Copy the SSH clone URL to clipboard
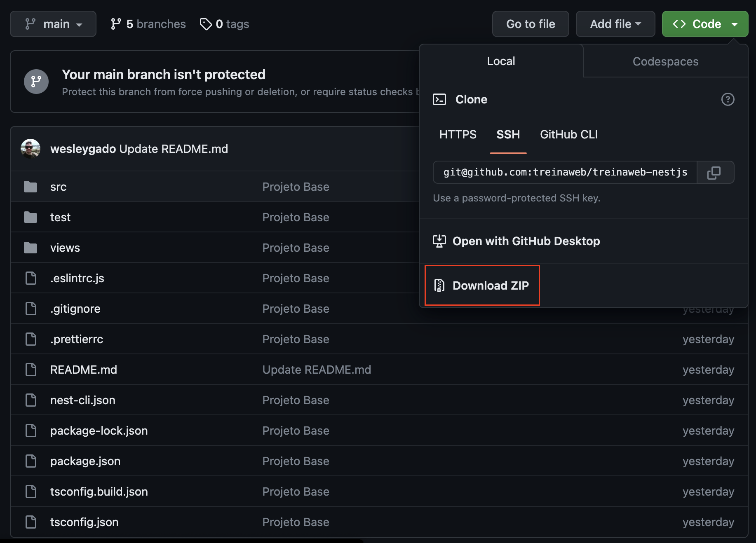 pos(714,173)
